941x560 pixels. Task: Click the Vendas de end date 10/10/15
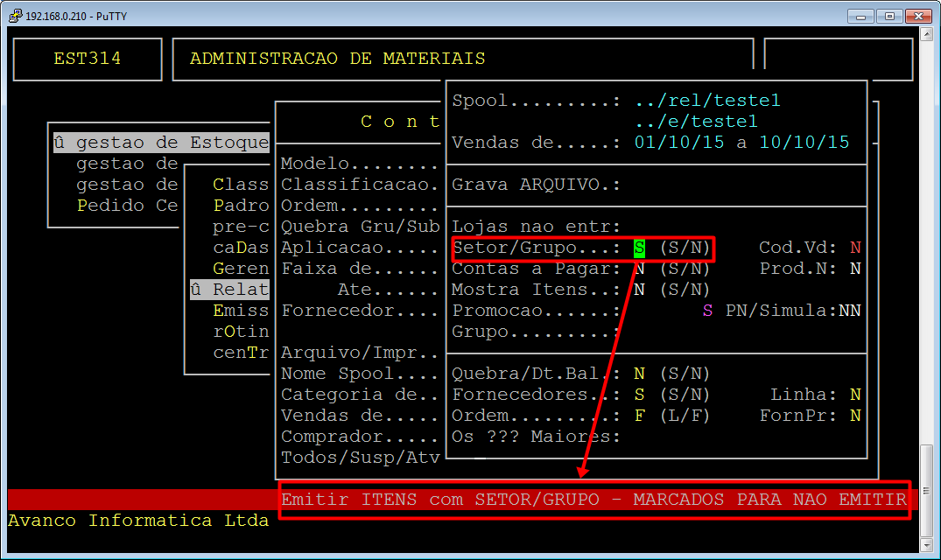(804, 143)
